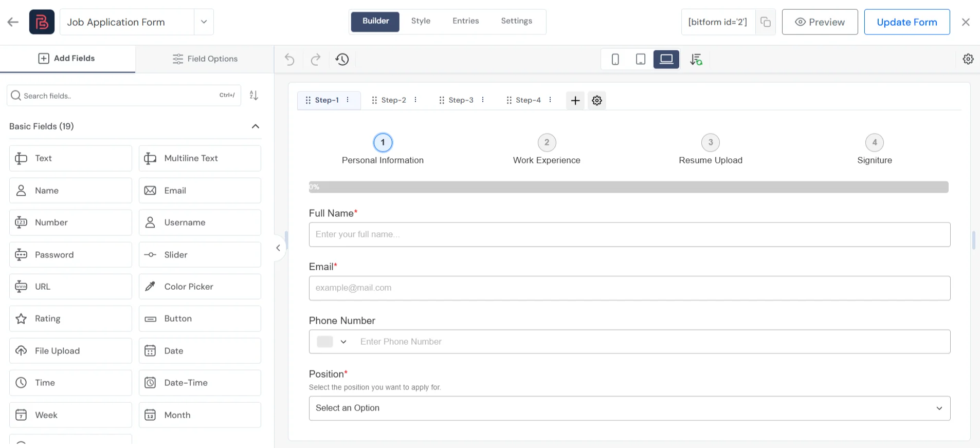Add an Email field

(200, 191)
